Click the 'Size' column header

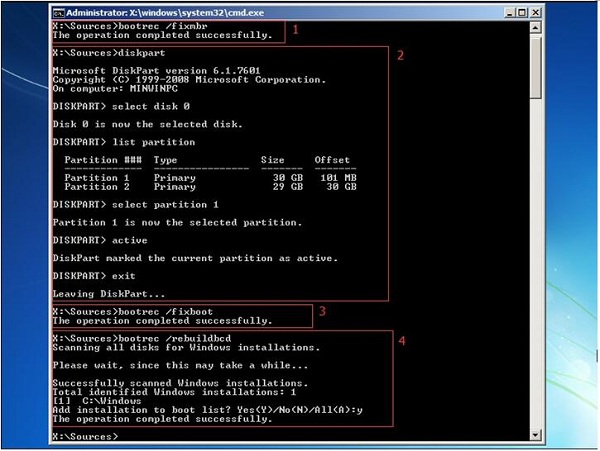pyautogui.click(x=272, y=160)
